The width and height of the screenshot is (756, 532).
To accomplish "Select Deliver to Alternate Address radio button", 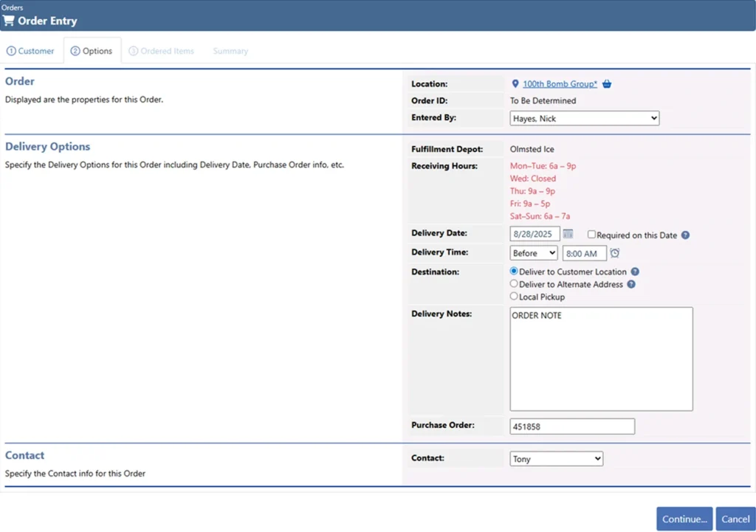I will click(x=514, y=284).
